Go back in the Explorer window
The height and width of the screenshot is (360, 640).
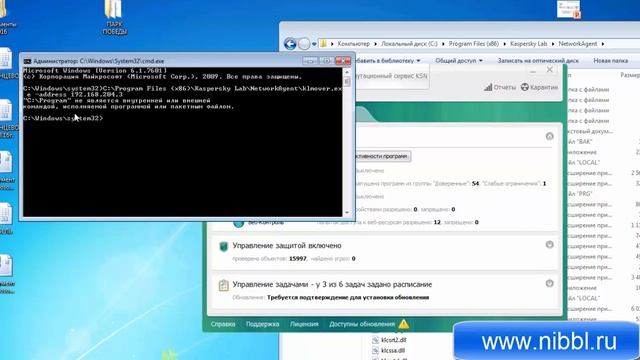[x=290, y=44]
